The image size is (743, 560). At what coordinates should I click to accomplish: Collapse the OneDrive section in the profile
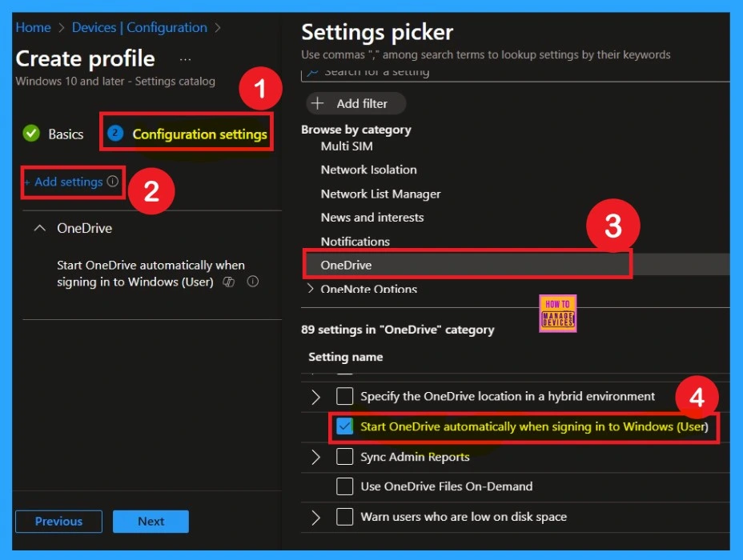coord(39,229)
